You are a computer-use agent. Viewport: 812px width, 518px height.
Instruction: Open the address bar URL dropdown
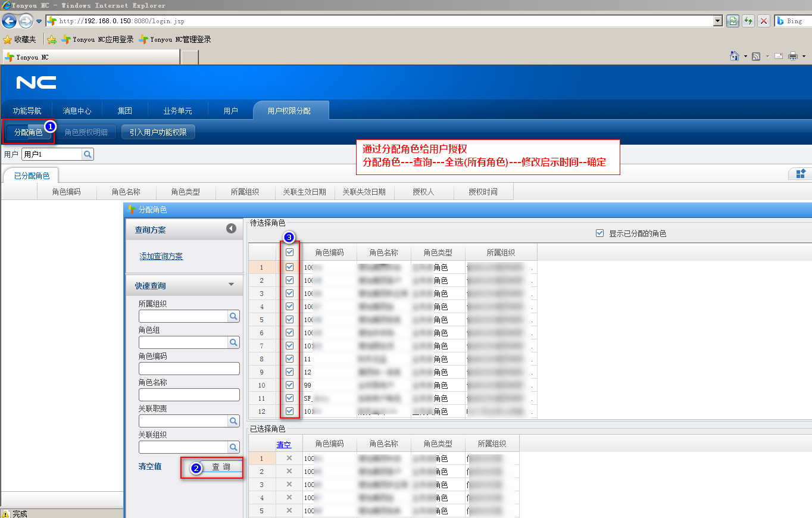click(718, 21)
